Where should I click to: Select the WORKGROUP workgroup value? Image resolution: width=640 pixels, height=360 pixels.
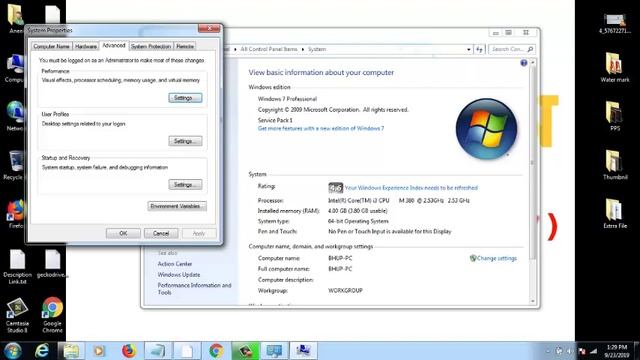pos(345,291)
